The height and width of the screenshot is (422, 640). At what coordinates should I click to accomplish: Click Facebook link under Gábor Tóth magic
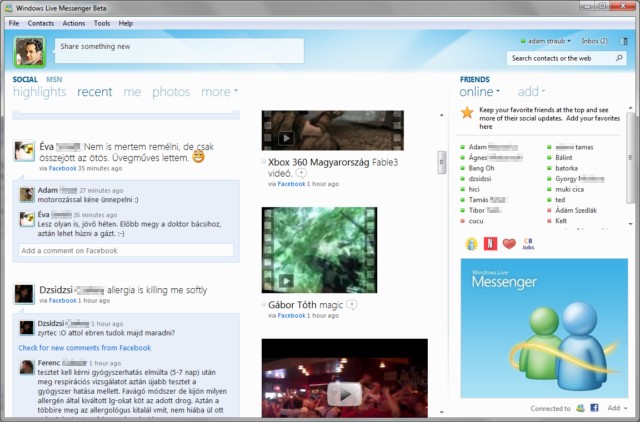291,315
